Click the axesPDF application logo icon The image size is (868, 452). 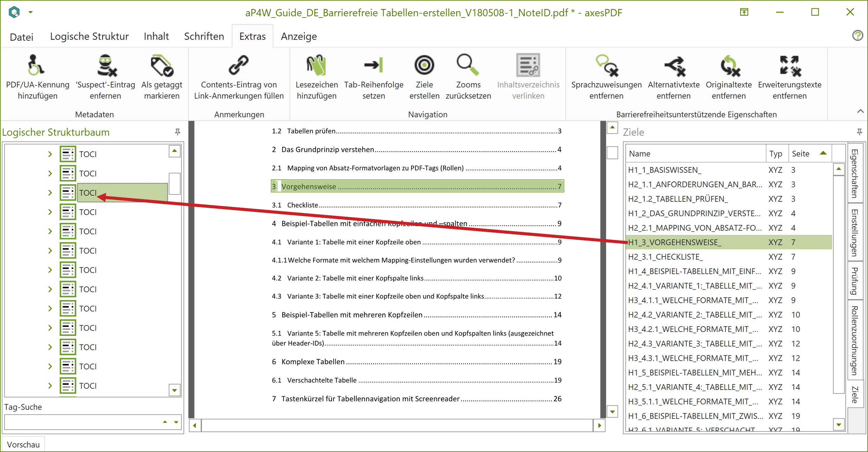[14, 12]
